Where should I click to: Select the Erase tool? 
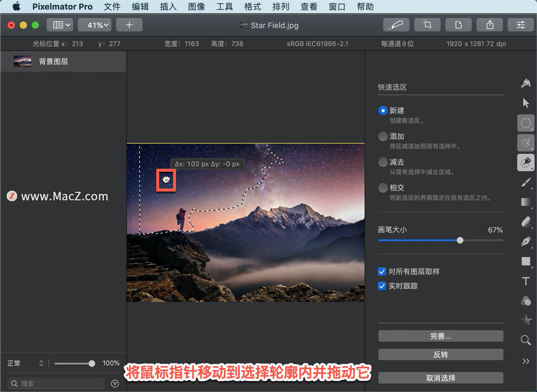click(x=526, y=222)
